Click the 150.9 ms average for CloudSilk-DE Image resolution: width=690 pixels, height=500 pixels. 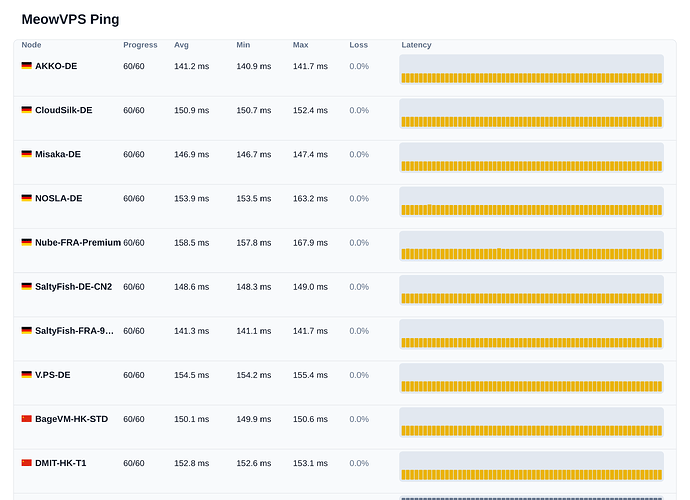(191, 110)
